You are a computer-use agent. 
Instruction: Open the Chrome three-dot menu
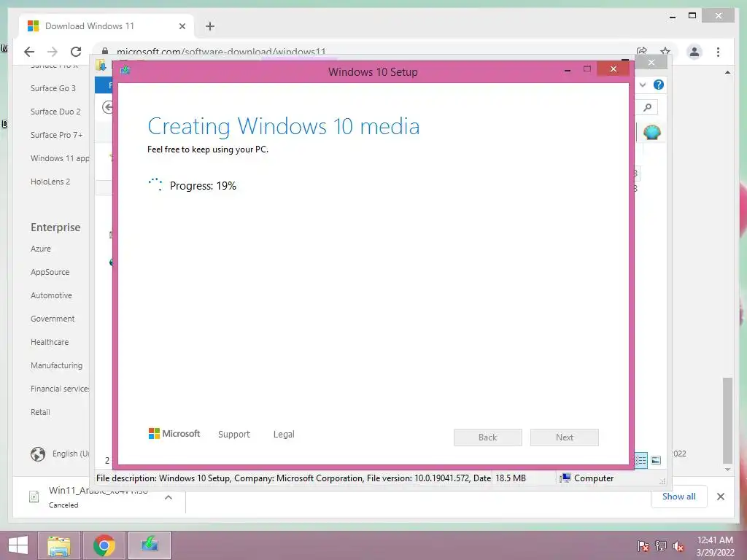pyautogui.click(x=718, y=52)
